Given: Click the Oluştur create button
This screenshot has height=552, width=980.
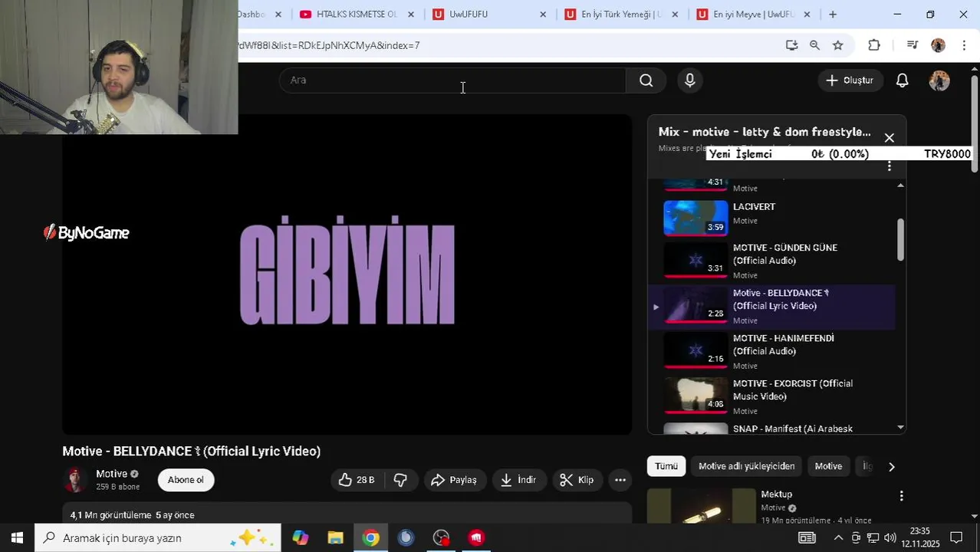Looking at the screenshot, I should click(x=850, y=80).
